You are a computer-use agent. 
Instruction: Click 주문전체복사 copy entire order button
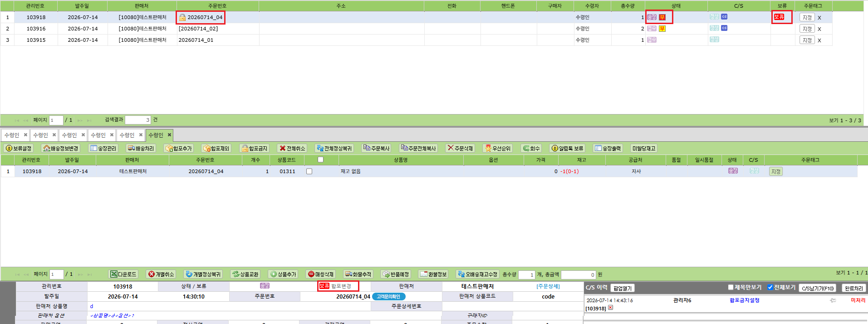[418, 148]
